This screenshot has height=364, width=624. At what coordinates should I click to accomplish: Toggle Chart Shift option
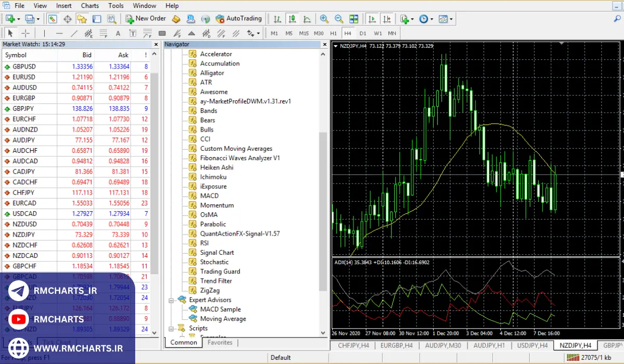point(386,19)
